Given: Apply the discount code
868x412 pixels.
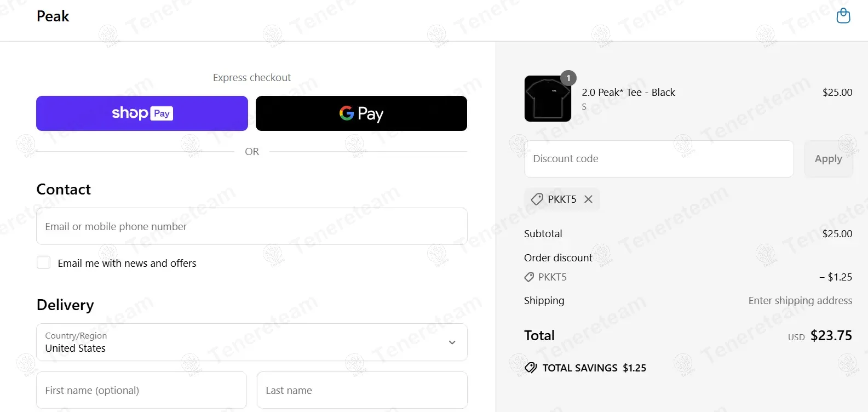Looking at the screenshot, I should [x=828, y=159].
